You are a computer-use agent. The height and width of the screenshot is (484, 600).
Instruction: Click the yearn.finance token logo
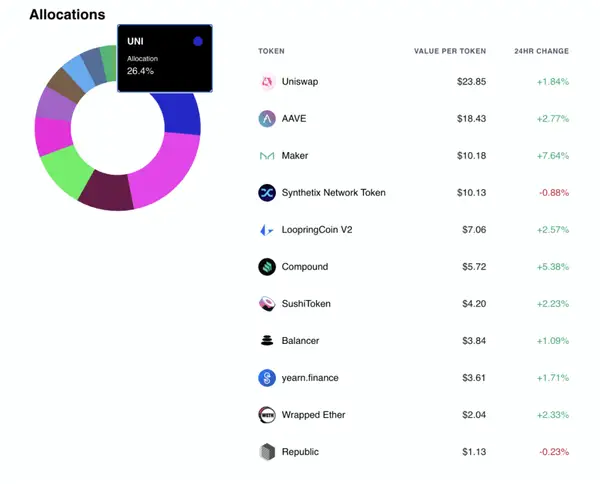[x=267, y=378]
